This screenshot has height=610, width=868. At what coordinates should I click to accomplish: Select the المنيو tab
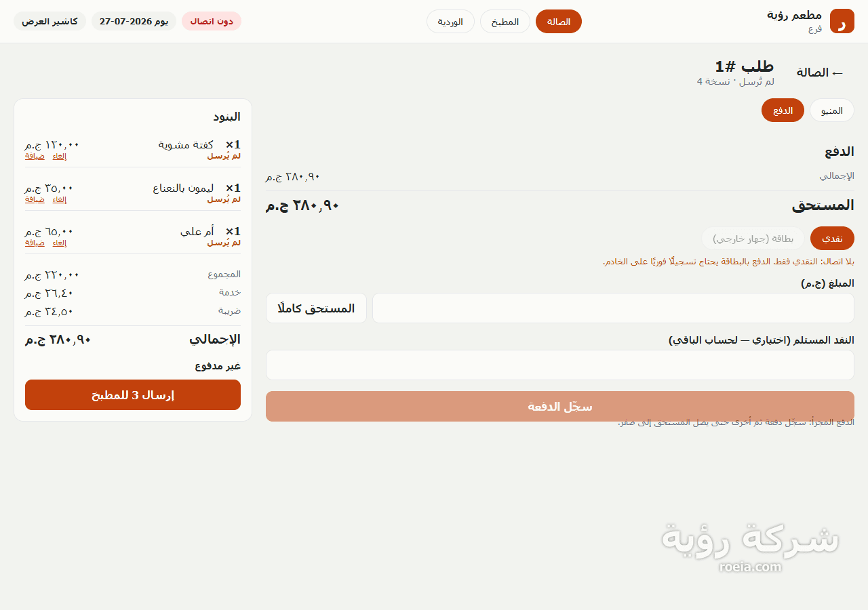pyautogui.click(x=832, y=110)
